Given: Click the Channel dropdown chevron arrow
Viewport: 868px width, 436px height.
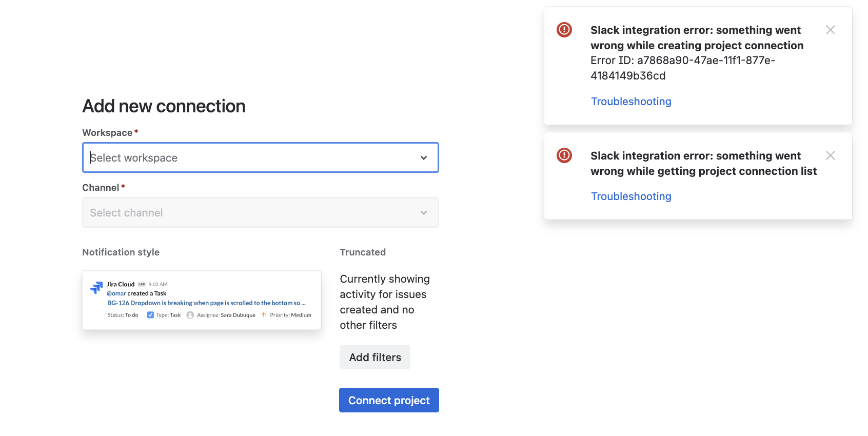Looking at the screenshot, I should tap(424, 213).
